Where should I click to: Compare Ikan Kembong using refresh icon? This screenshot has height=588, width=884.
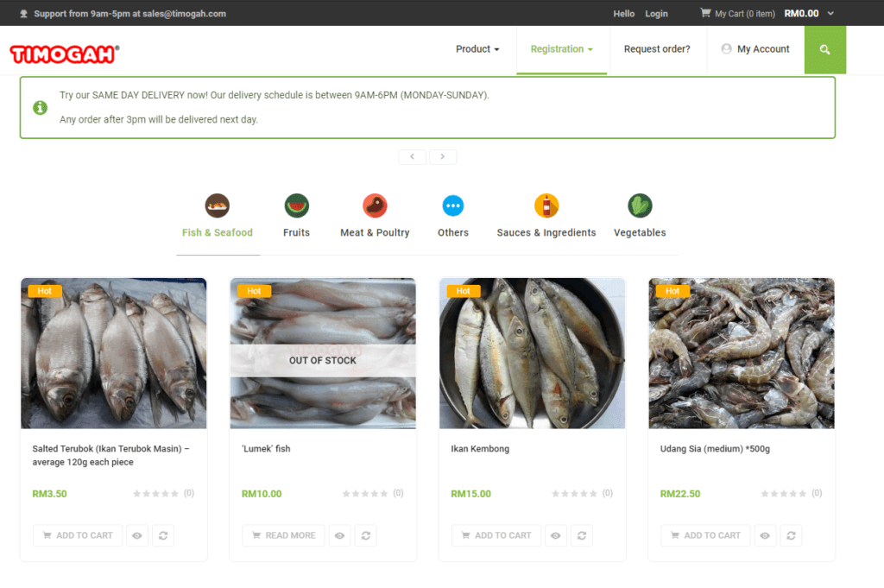[x=582, y=535]
